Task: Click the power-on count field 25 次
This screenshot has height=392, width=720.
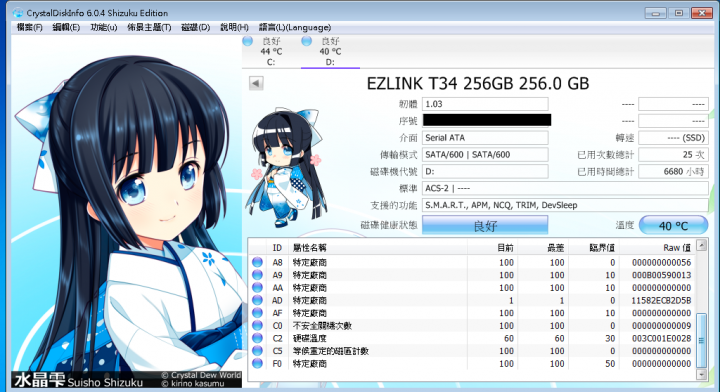Action: [673, 155]
